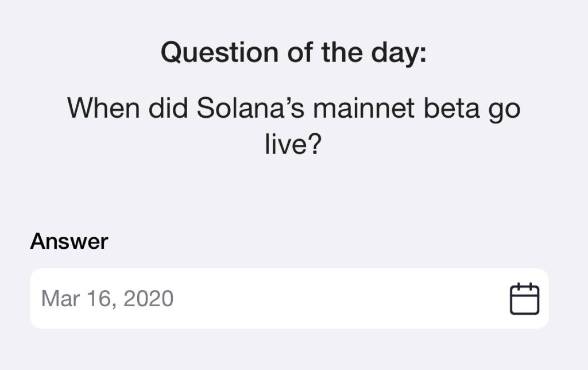Screen dimensions: 588x370
Task: Click the 'Answer' label
Action: click(69, 241)
